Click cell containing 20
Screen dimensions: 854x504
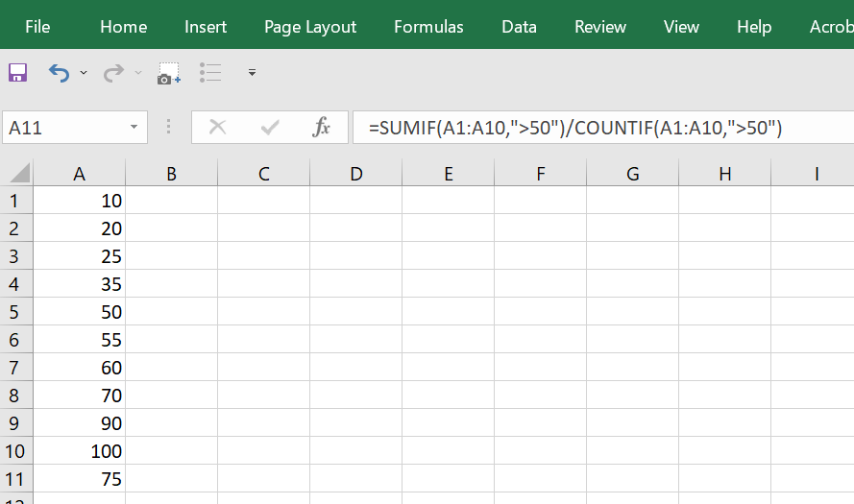[79, 228]
